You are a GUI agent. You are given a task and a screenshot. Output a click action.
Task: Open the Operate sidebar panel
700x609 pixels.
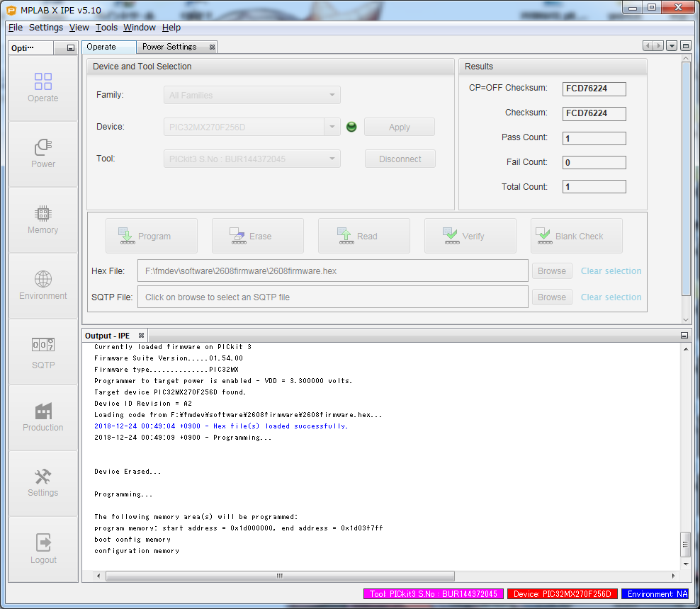tap(43, 88)
